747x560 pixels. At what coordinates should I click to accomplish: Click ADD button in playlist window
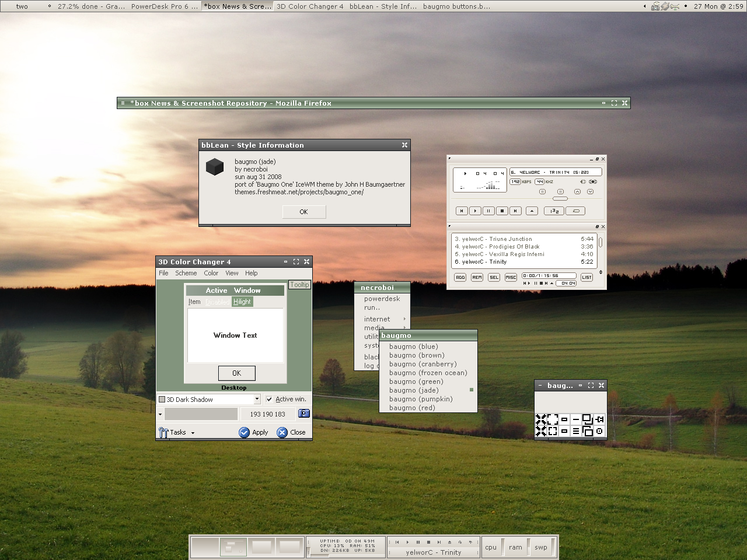(460, 277)
